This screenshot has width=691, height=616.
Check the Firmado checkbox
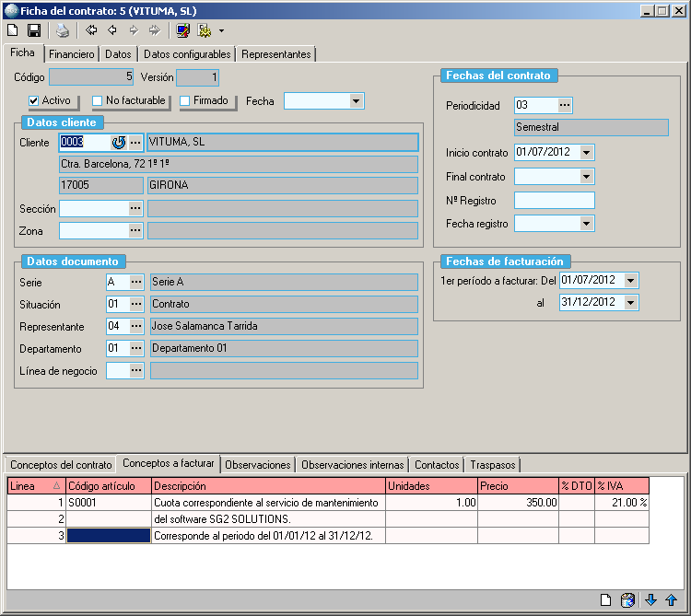[184, 101]
